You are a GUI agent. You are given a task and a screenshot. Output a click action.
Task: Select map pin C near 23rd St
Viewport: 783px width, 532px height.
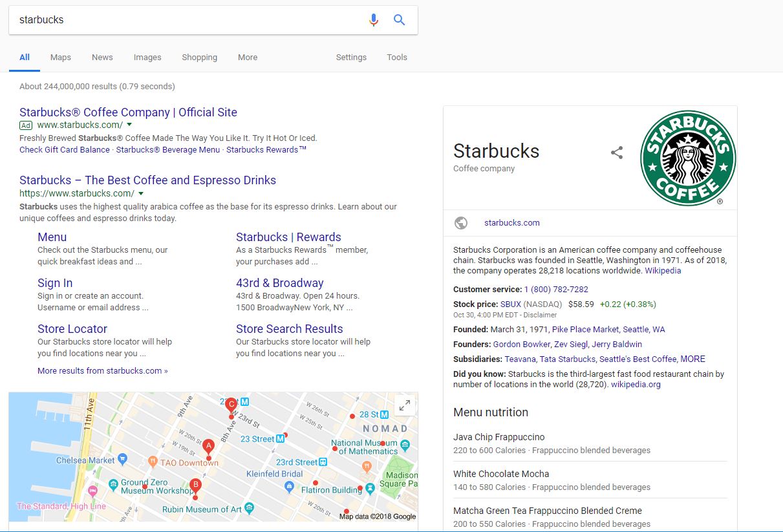[x=231, y=407]
